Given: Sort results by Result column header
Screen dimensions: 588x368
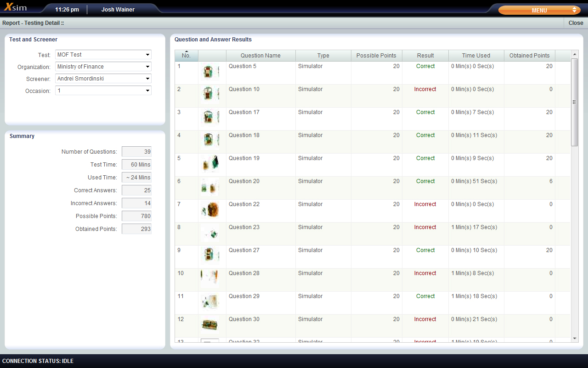Looking at the screenshot, I should [425, 56].
